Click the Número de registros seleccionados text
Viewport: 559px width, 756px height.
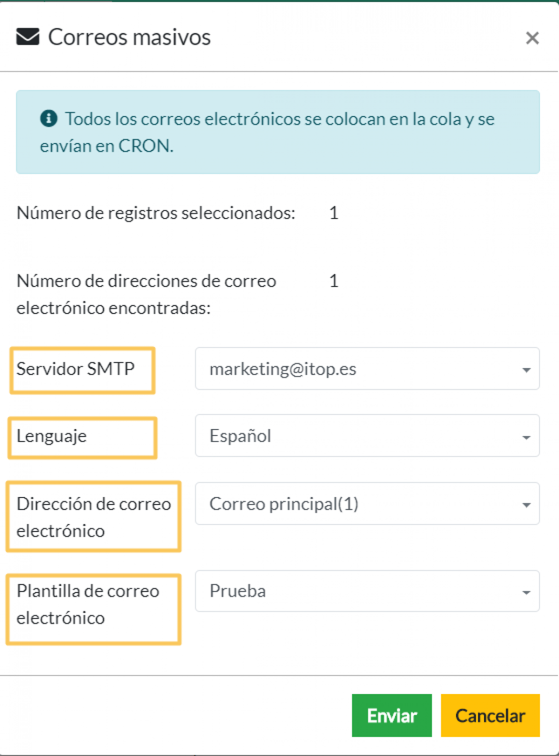point(156,213)
